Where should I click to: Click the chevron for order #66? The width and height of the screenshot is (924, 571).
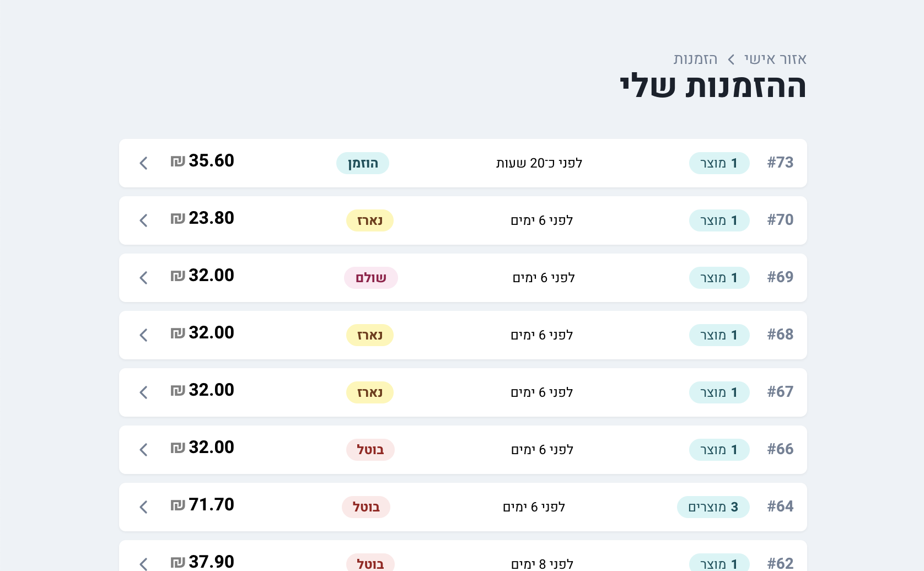tap(143, 450)
